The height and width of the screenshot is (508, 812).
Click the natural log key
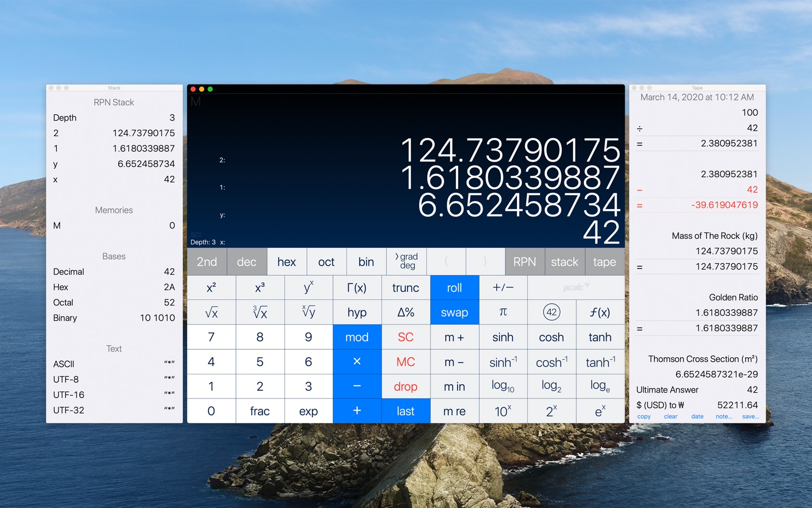600,386
